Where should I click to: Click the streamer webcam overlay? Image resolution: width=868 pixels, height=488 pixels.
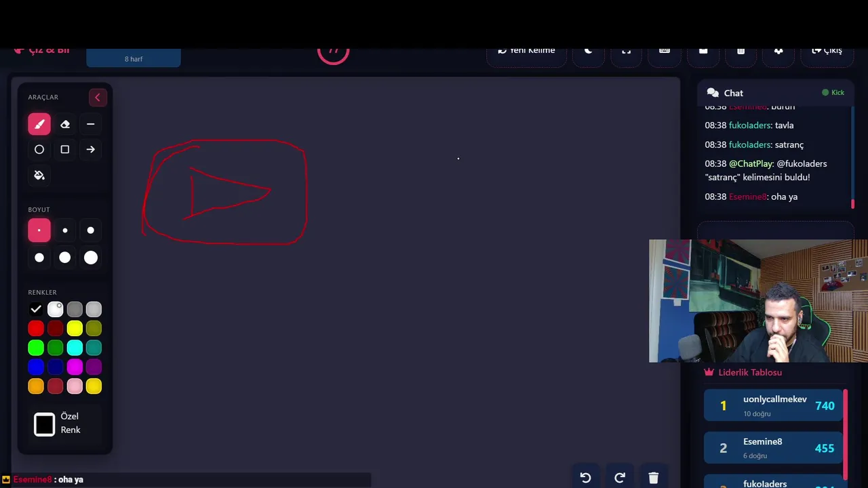pyautogui.click(x=758, y=301)
